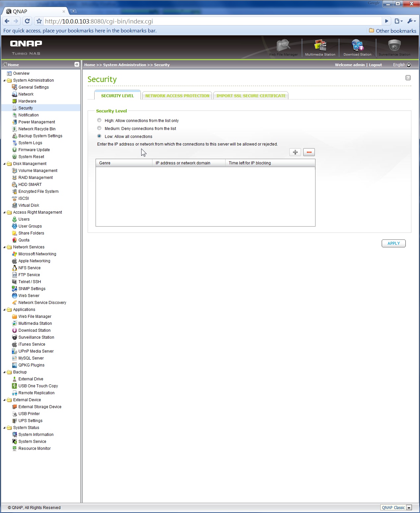The image size is (420, 513).
Task: Collapse the Access Right Management node
Action: (4, 212)
